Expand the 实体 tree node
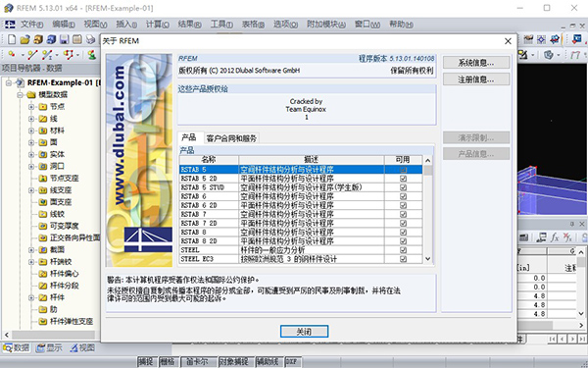588x368 pixels. pyautogui.click(x=31, y=155)
